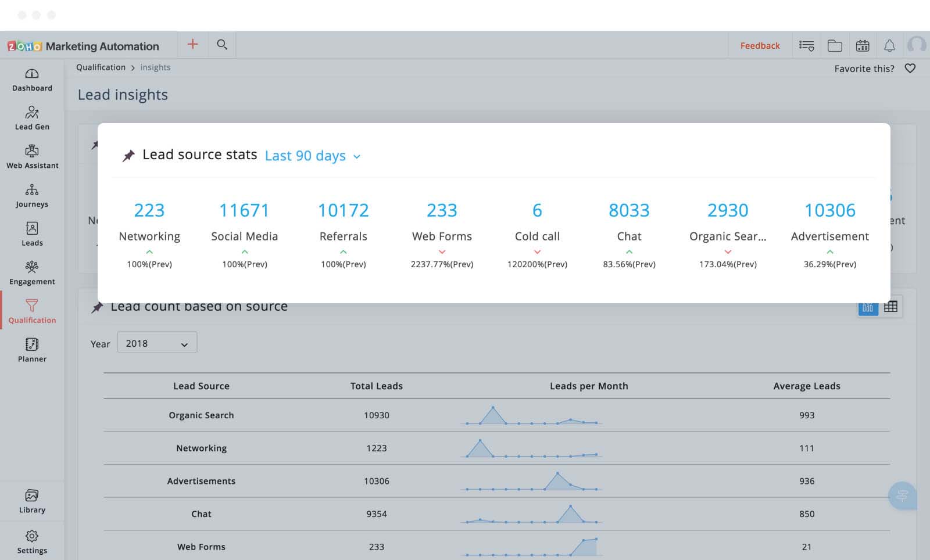Click the Social Media 11671 stat
This screenshot has width=930, height=560.
(244, 210)
